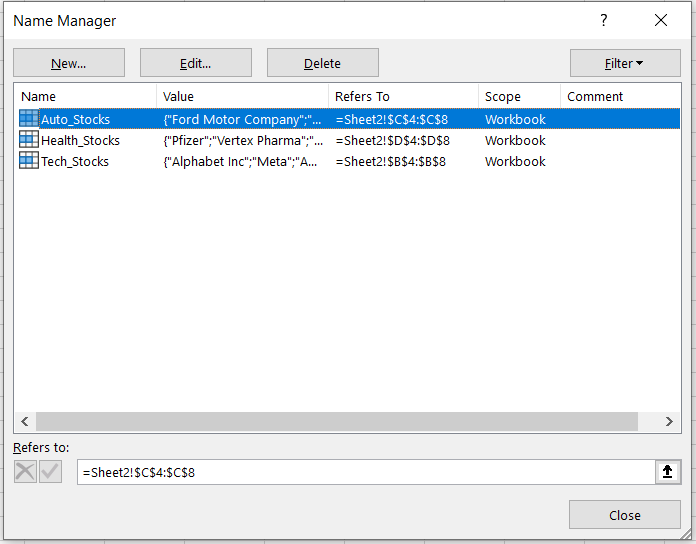Click the Comment column header

click(610, 96)
